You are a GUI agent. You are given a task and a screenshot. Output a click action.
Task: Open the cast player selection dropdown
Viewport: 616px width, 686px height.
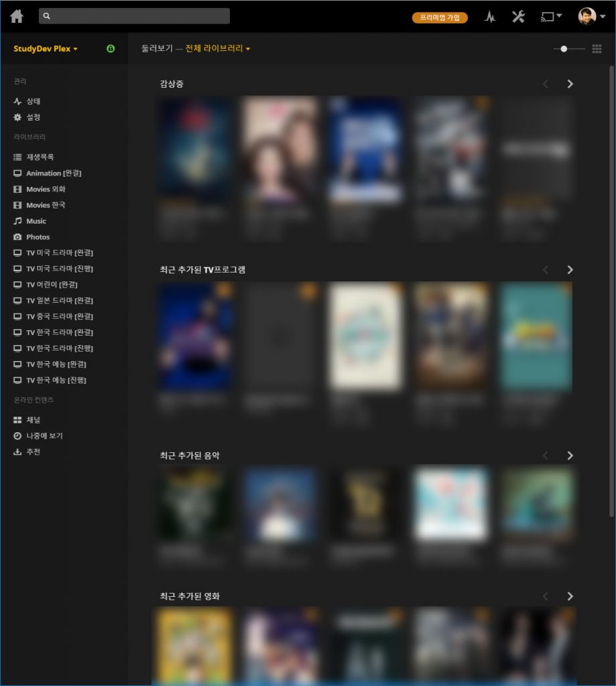(551, 17)
